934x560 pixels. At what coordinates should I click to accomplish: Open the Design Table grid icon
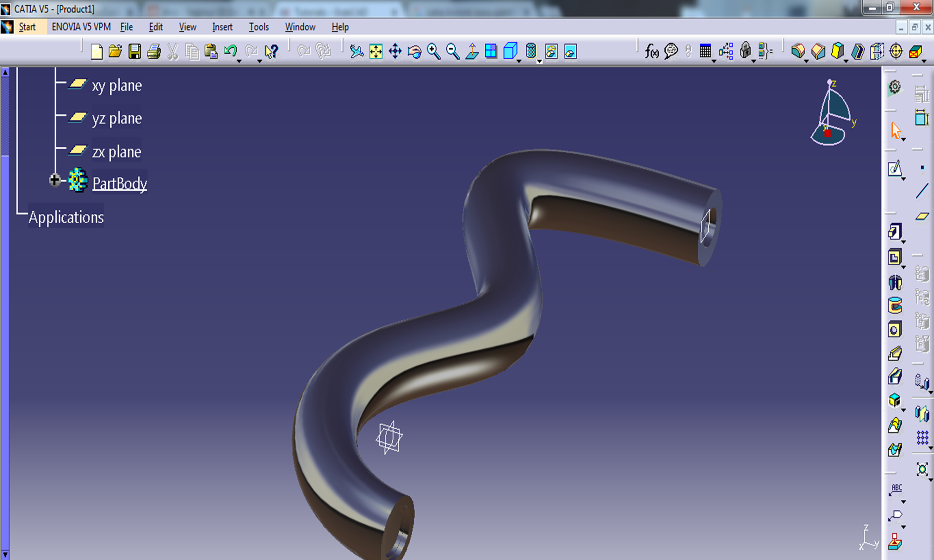click(705, 51)
